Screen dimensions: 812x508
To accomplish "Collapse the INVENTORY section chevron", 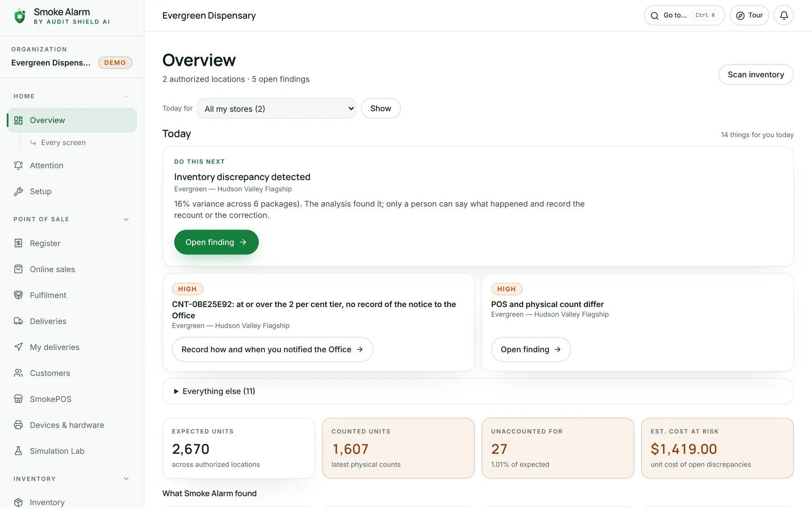I will pyautogui.click(x=126, y=479).
